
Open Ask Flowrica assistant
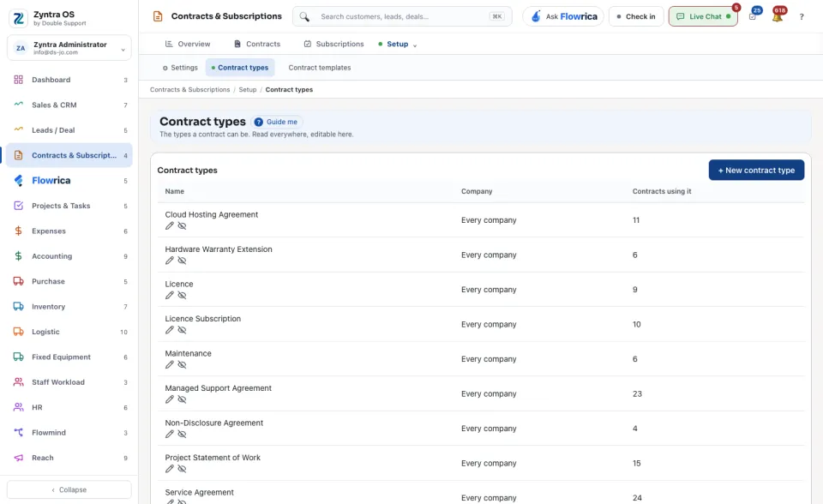point(563,16)
